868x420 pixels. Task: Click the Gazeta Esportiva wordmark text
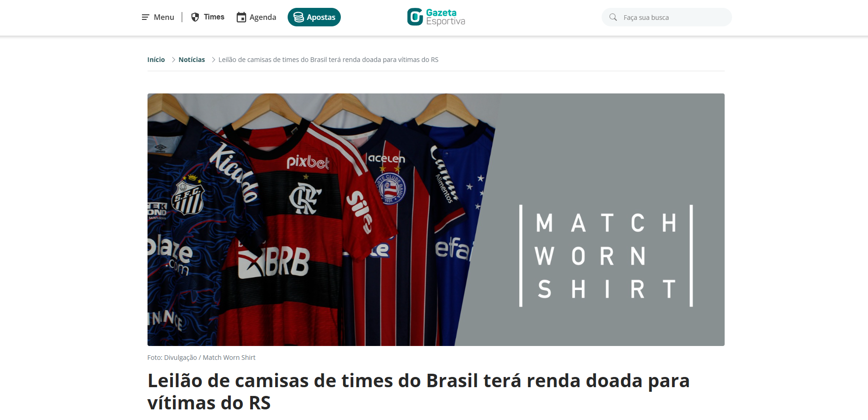445,17
